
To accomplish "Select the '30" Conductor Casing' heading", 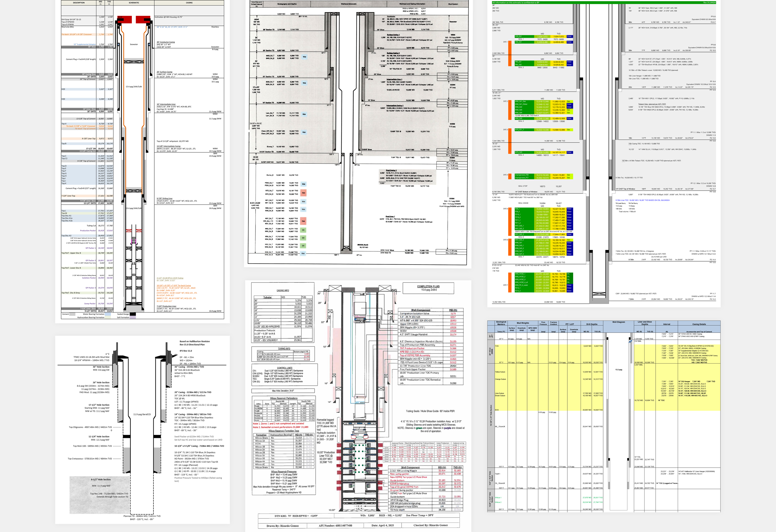I will point(166,42).
